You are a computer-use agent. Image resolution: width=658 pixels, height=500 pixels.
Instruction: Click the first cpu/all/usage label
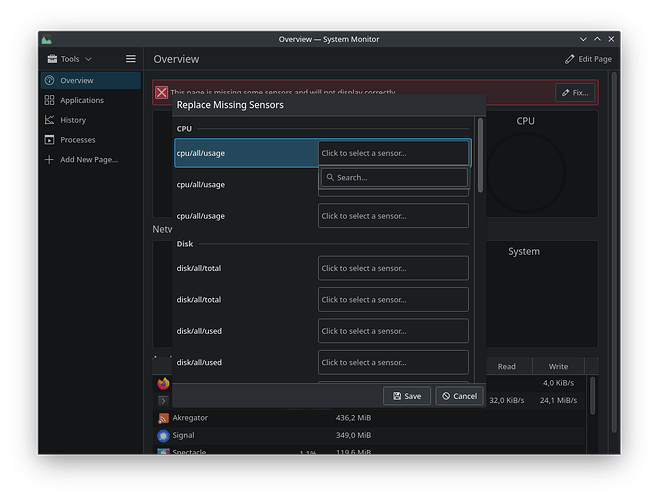[x=201, y=153]
